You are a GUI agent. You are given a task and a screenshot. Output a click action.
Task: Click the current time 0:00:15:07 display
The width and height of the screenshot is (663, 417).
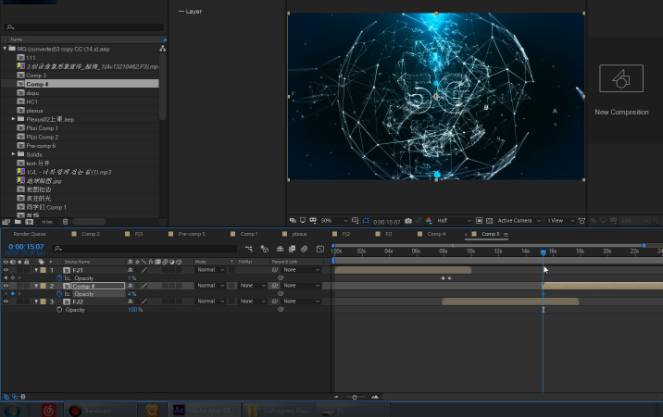(x=24, y=247)
